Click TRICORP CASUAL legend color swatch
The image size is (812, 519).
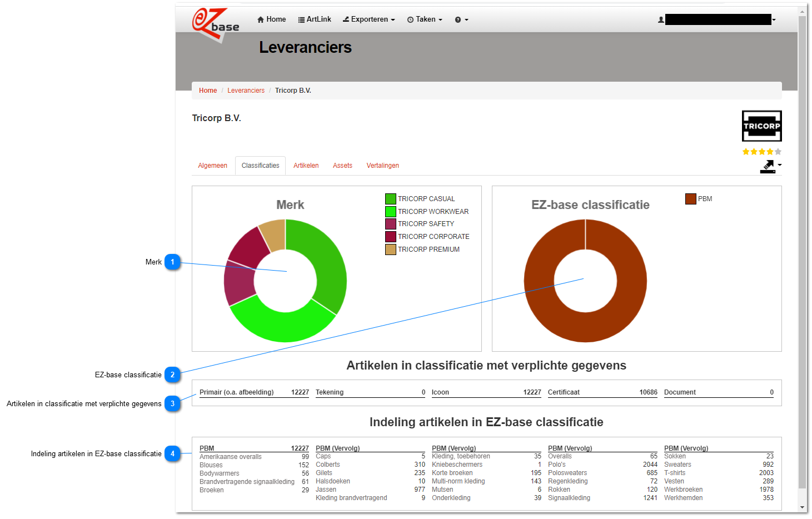pos(391,199)
